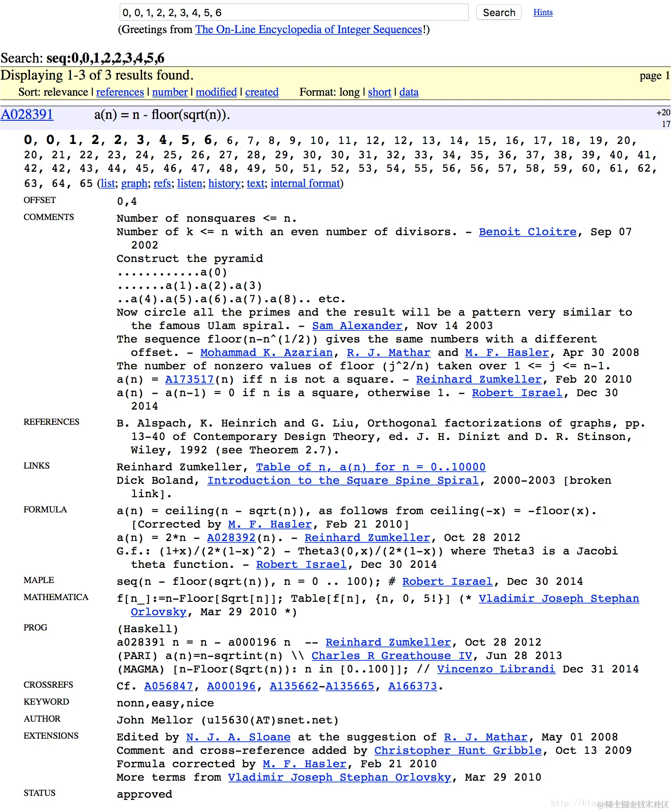The image size is (672, 812).
Task: Open Vladimir Joseph Stephan Orlovsky link in extensions
Action: click(340, 778)
